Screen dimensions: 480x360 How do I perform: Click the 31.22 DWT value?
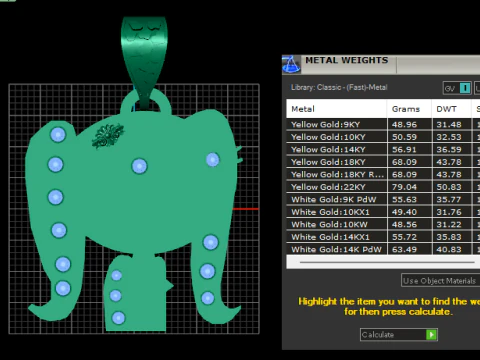(x=449, y=225)
